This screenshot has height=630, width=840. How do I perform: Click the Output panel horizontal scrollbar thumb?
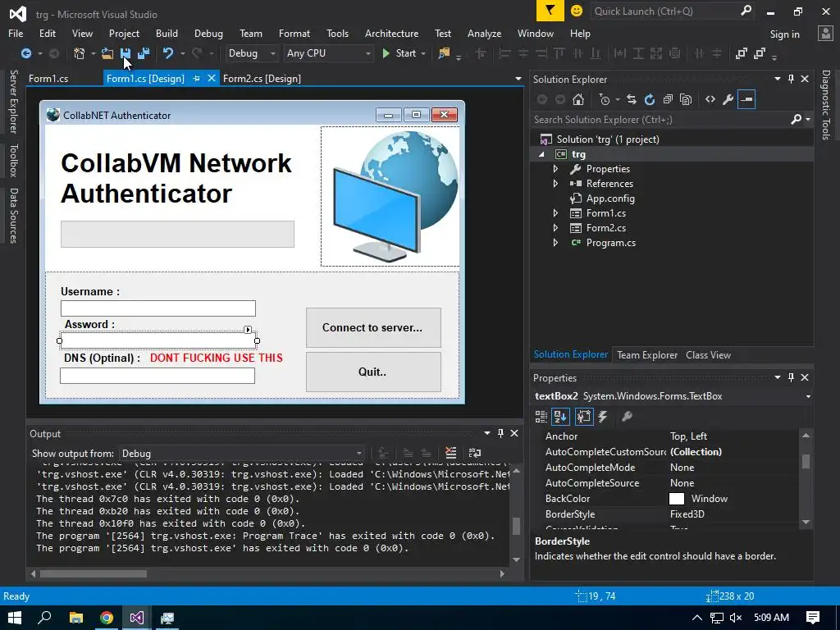[x=94, y=573]
